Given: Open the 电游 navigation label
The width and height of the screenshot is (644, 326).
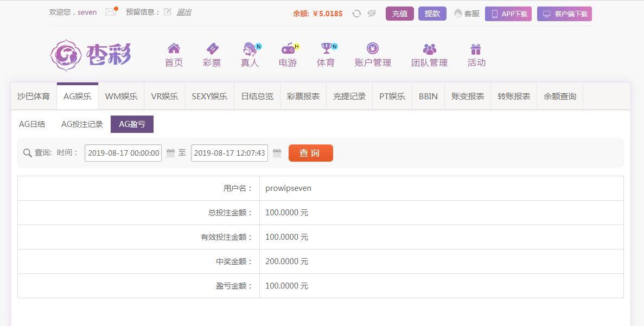Looking at the screenshot, I should [x=288, y=63].
